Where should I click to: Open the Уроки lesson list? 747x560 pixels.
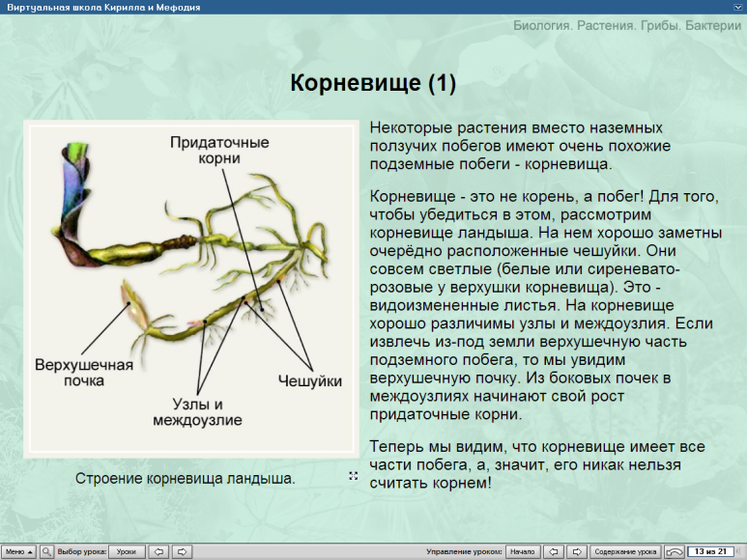click(x=127, y=551)
